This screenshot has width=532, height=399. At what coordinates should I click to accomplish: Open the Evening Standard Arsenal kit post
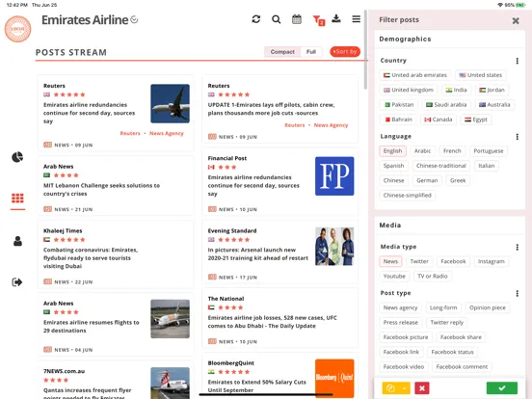280,252
